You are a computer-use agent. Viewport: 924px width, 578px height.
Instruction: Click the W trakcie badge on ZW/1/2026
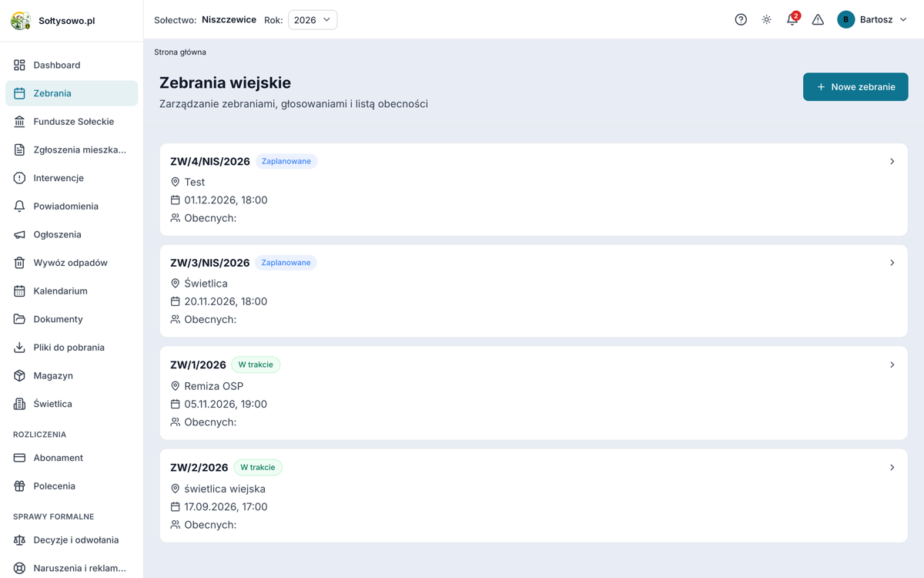256,365
